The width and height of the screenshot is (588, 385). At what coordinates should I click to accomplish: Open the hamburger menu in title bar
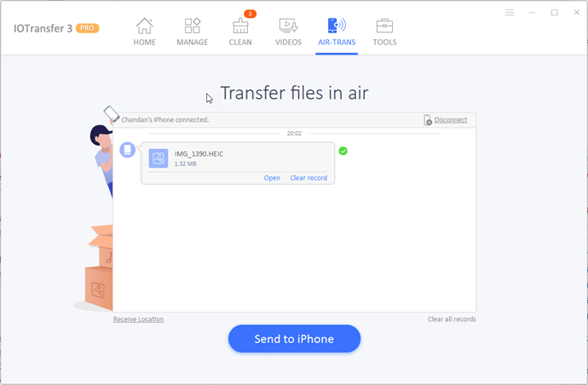coord(510,13)
